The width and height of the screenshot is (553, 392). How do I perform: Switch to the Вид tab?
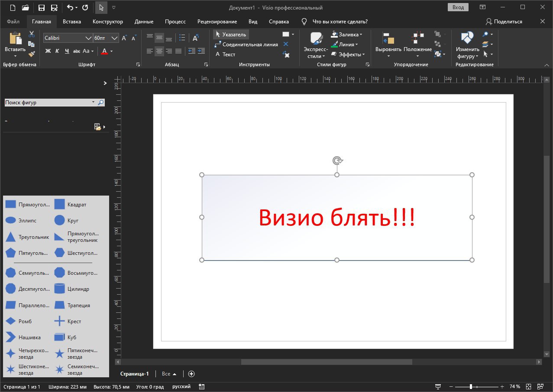pos(253,22)
